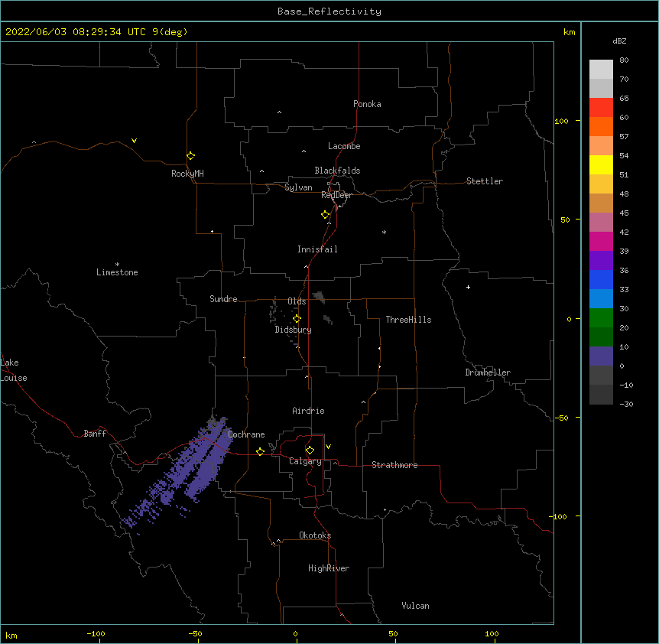Click the Airdrie city label
The width and height of the screenshot is (659, 644).
tap(308, 411)
